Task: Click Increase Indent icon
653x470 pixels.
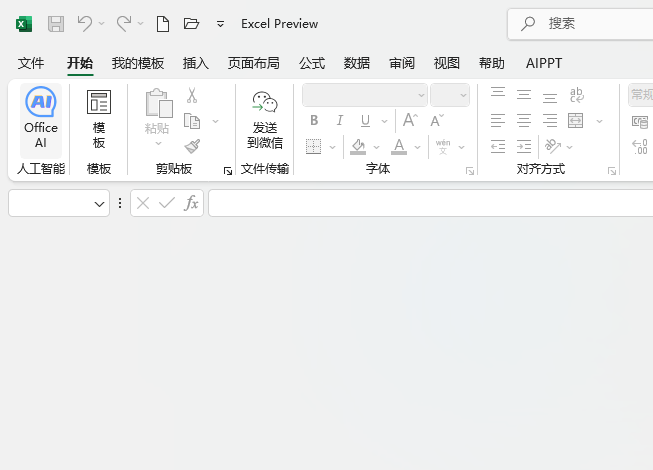Action: tap(524, 147)
